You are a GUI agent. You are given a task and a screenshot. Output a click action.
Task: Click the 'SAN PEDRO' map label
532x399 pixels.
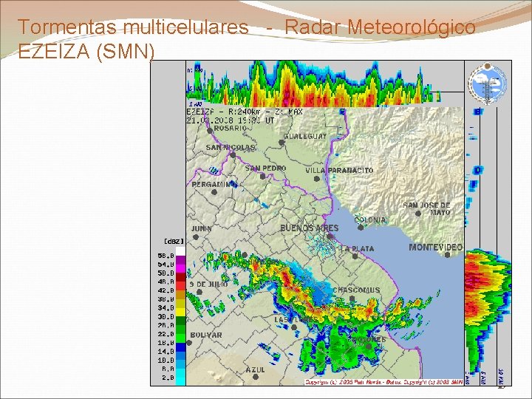pos(266,168)
